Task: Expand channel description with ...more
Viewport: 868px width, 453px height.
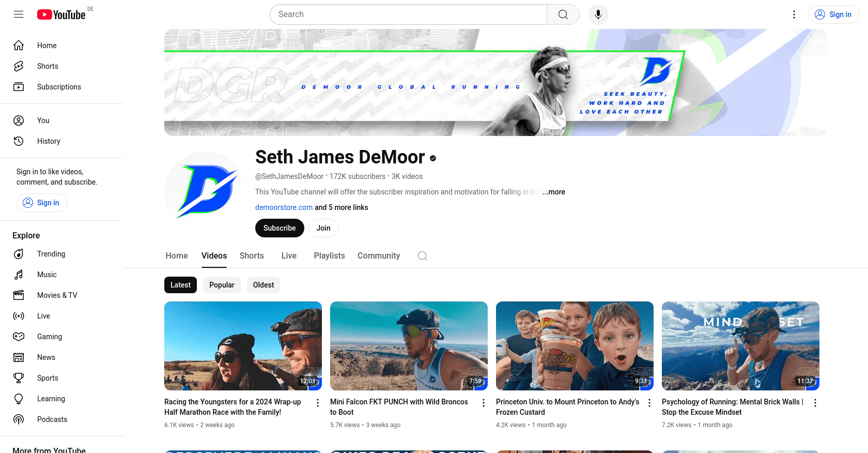Action: (x=554, y=192)
